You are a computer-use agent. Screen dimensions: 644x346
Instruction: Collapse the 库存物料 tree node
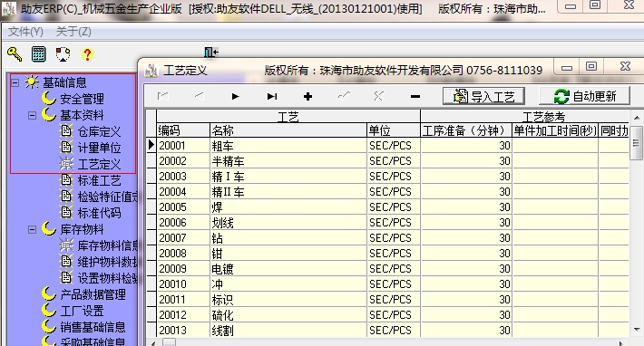32,229
